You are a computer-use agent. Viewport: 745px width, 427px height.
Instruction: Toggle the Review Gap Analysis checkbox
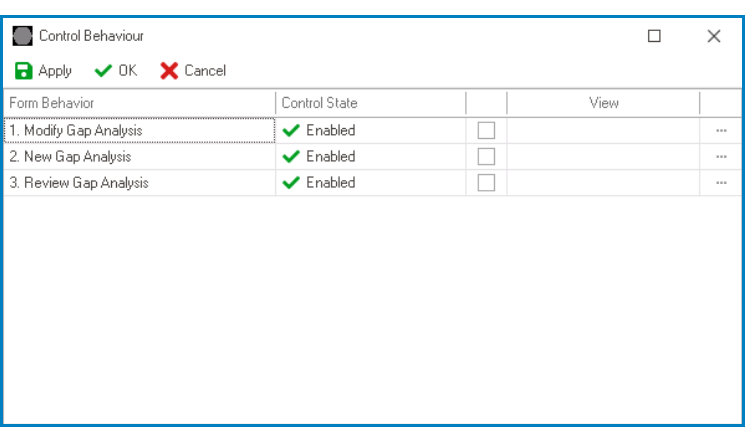pyautogui.click(x=486, y=183)
